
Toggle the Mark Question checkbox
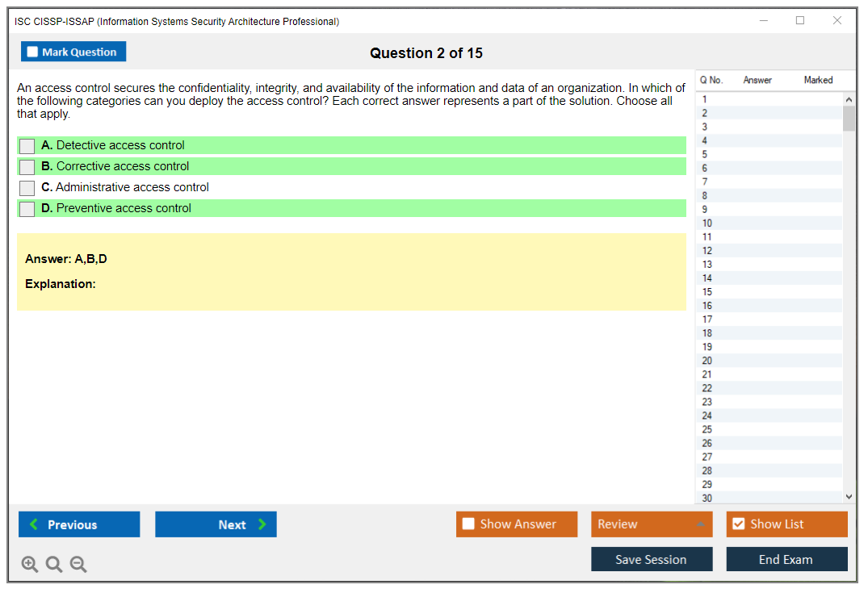coord(33,52)
